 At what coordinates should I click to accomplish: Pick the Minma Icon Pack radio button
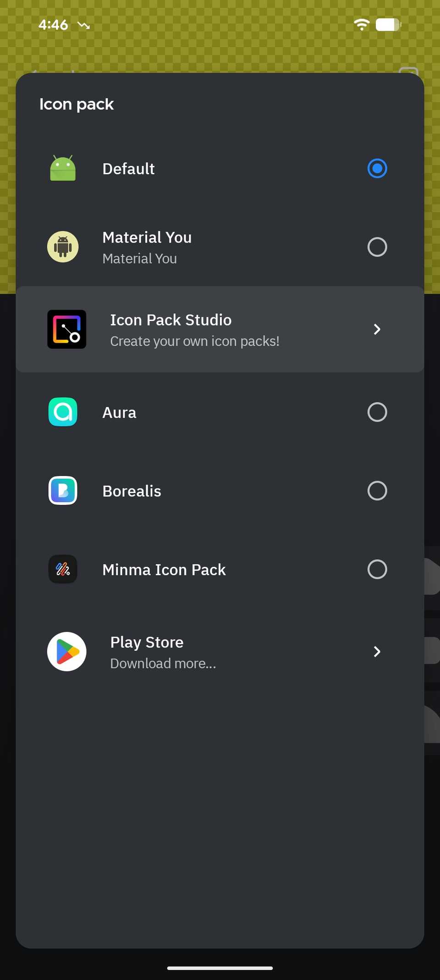(377, 569)
